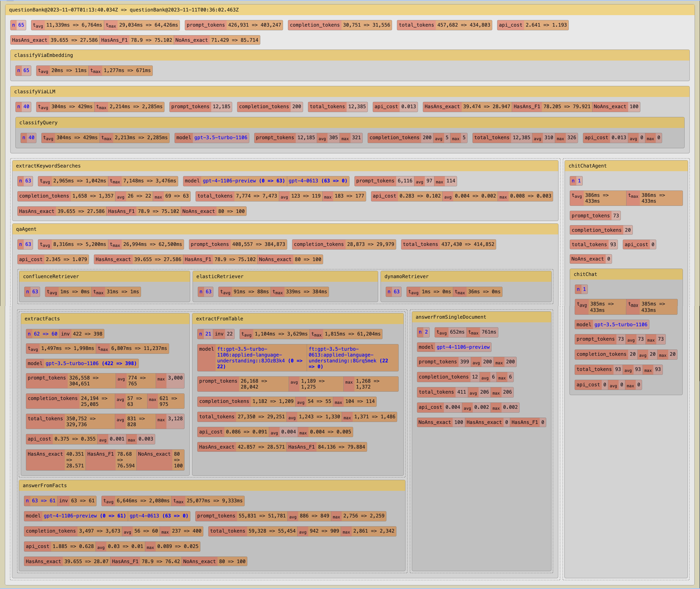Click the dynamoRetriever panel header

(406, 277)
